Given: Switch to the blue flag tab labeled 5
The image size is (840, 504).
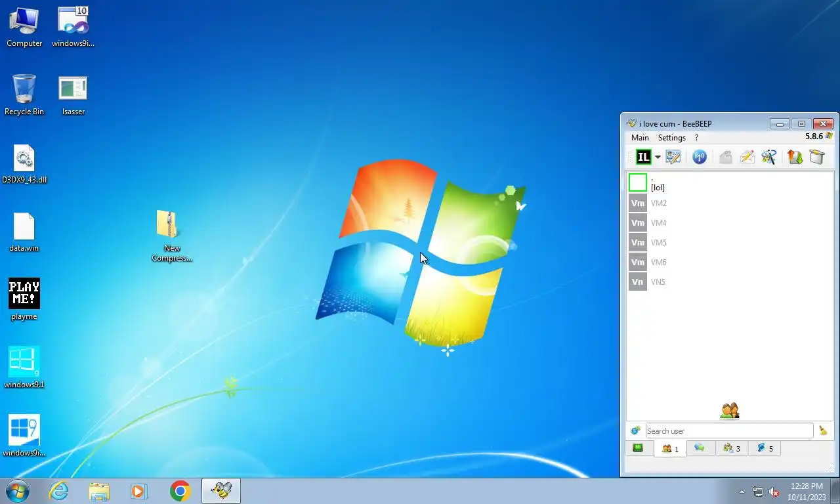Looking at the screenshot, I should 765,448.
